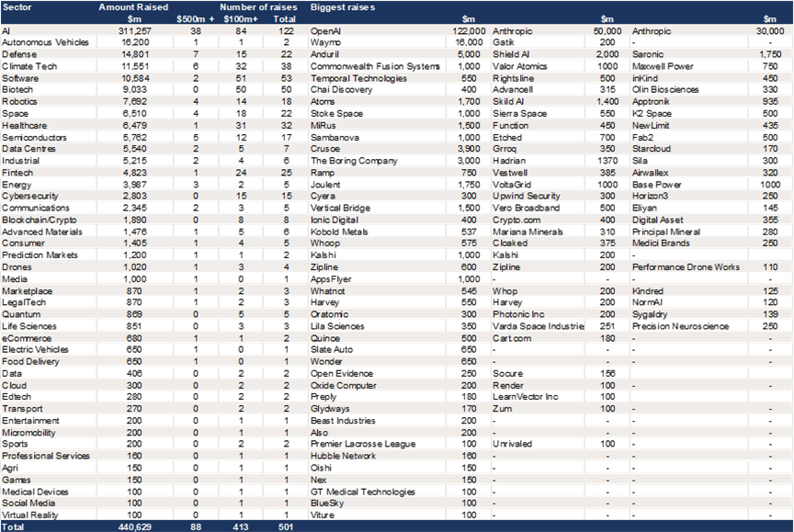Select the "AppsFlyer" cell

click(331, 279)
